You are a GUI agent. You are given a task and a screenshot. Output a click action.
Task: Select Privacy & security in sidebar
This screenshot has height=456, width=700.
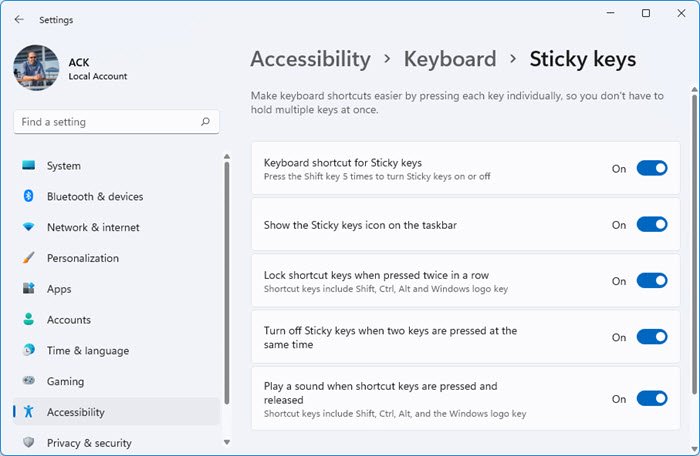point(89,443)
